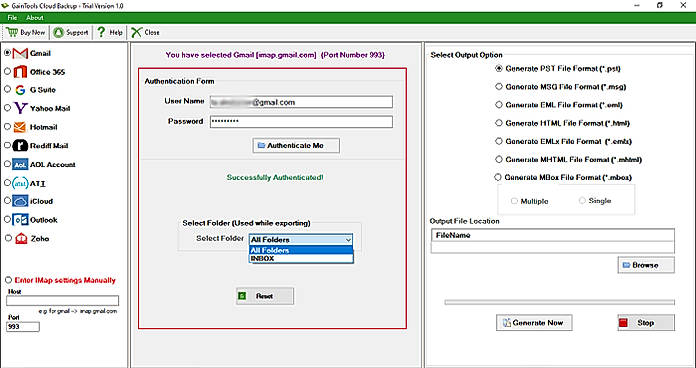Click the Host input field
The width and height of the screenshot is (696, 368).
[63, 301]
